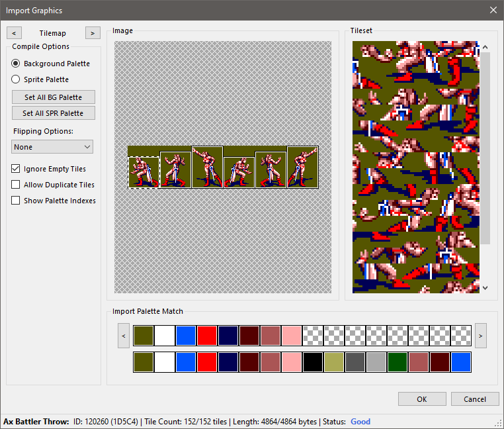This screenshot has width=504, height=429.
Task: Click last transparent swatch in top palette row
Action: click(x=461, y=336)
